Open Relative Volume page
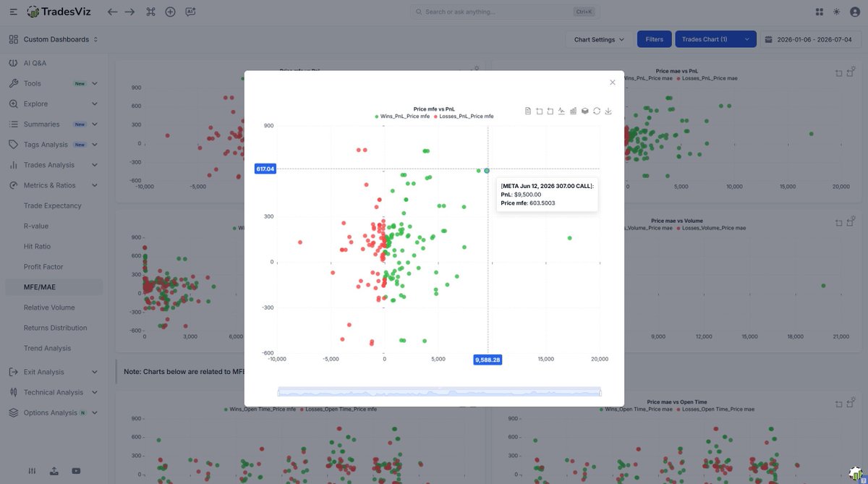 pyautogui.click(x=49, y=307)
